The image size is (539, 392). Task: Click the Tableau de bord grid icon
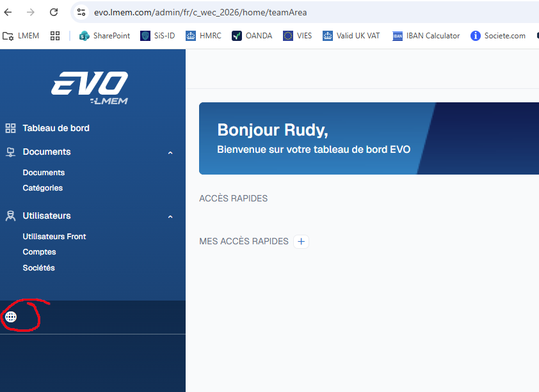point(10,128)
